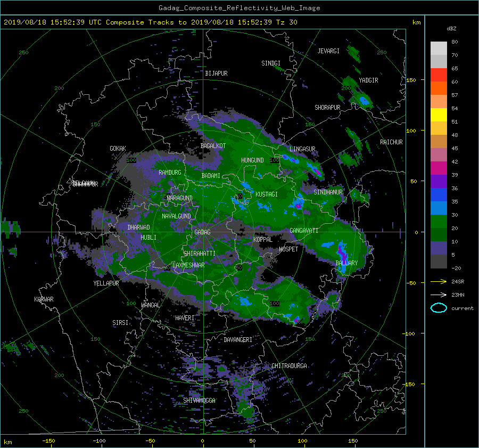Image resolution: width=479 pixels, height=448 pixels.
Task: Select the 65 dBZ red color swatch
Action: point(439,75)
